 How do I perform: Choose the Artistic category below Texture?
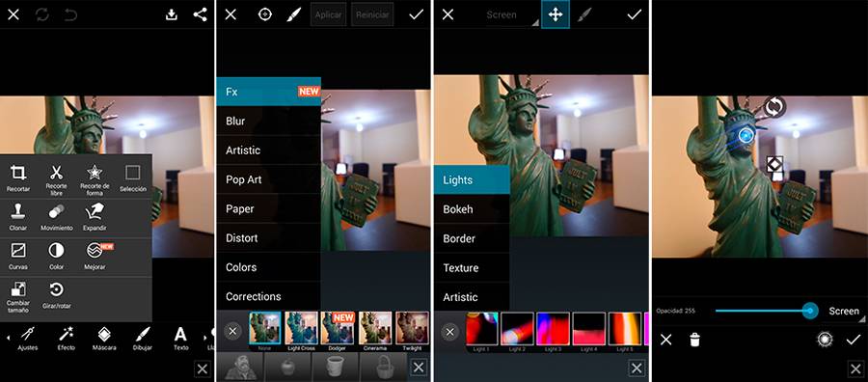point(472,297)
